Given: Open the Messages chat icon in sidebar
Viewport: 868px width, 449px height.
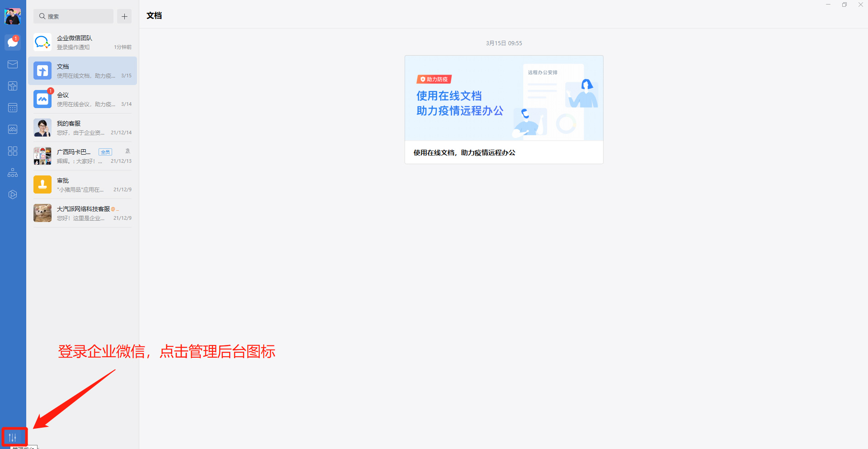Looking at the screenshot, I should click(x=13, y=43).
